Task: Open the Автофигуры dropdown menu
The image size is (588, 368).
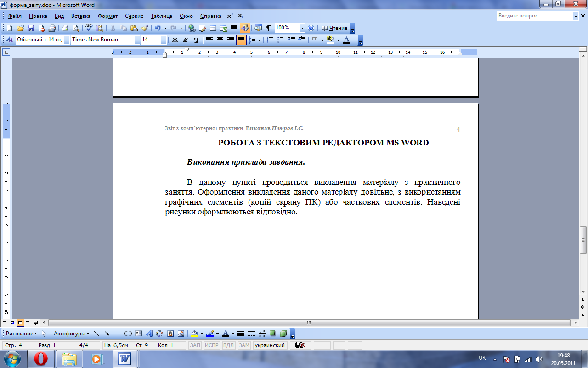Action: [71, 333]
